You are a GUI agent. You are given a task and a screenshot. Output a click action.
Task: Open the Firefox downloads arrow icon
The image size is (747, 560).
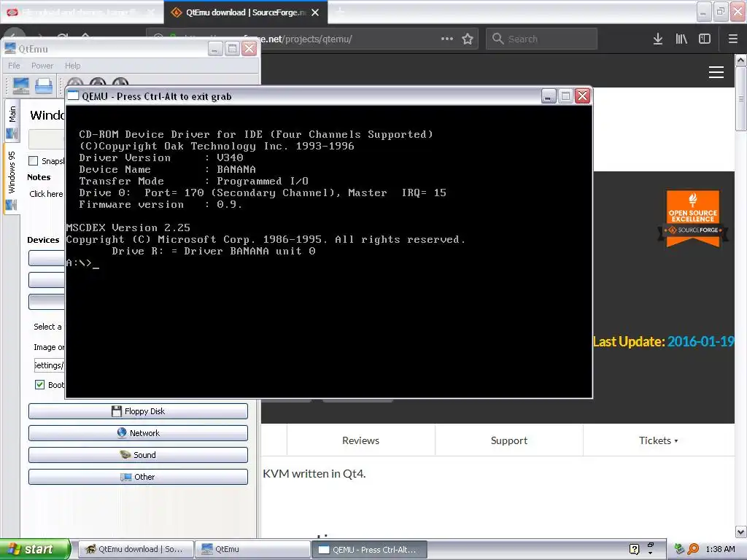coord(657,39)
